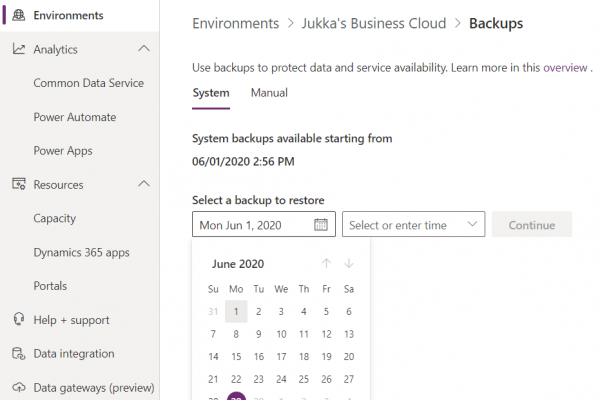600x400 pixels.
Task: Open Power Apps analytics
Action: 63,151
